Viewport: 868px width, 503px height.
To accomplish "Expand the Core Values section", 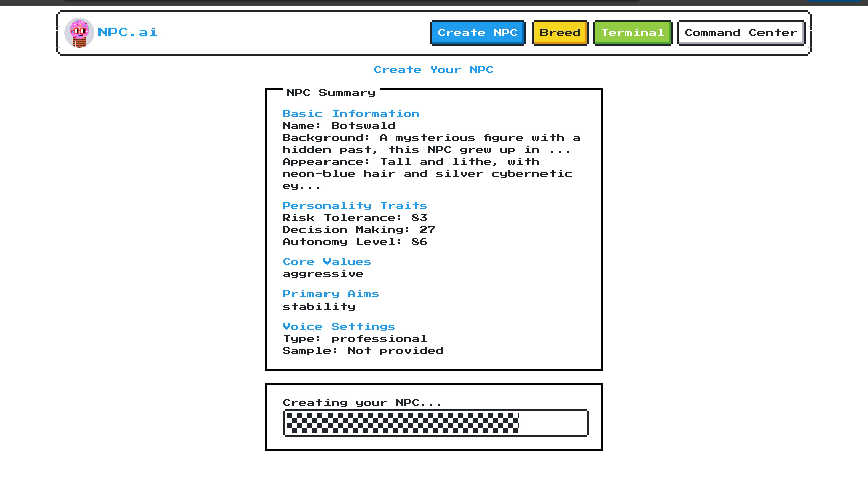I will 326,262.
